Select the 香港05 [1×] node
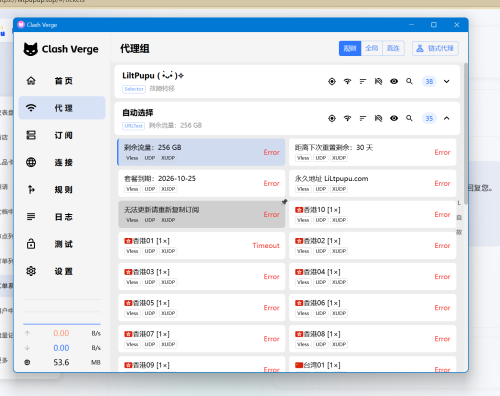The width and height of the screenshot is (500, 396). click(x=201, y=308)
